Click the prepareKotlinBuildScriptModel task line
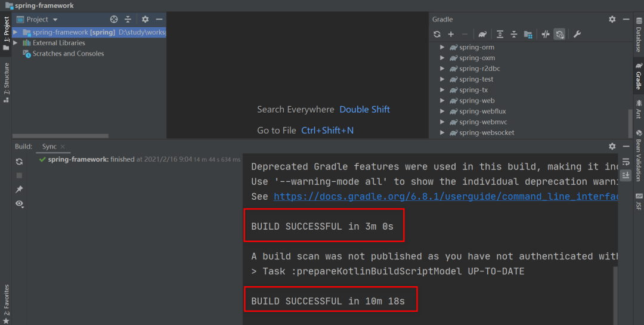 pyautogui.click(x=388, y=271)
